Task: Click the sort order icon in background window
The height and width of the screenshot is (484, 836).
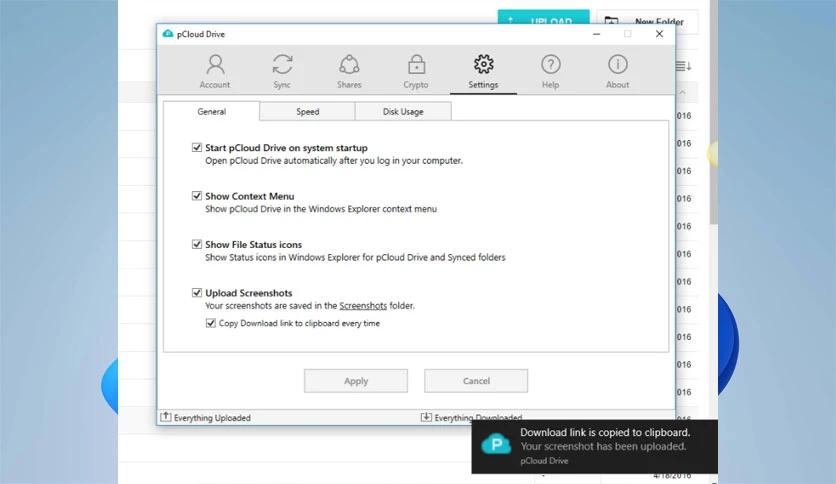Action: (x=683, y=66)
